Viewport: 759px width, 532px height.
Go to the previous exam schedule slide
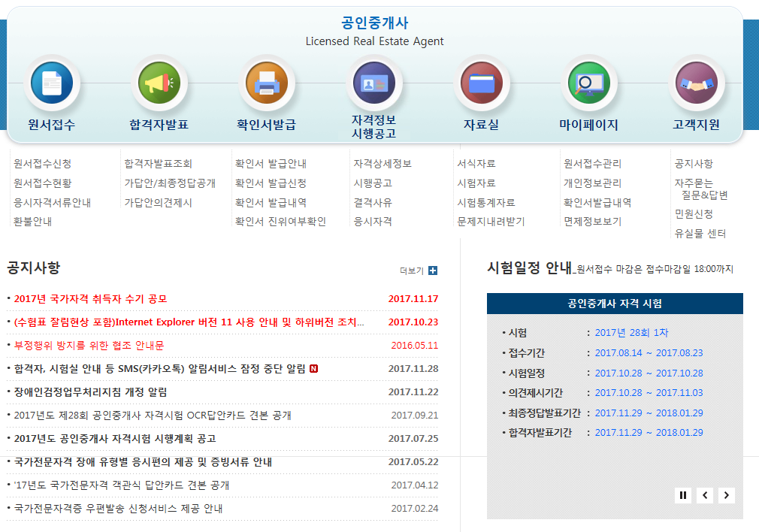[705, 494]
